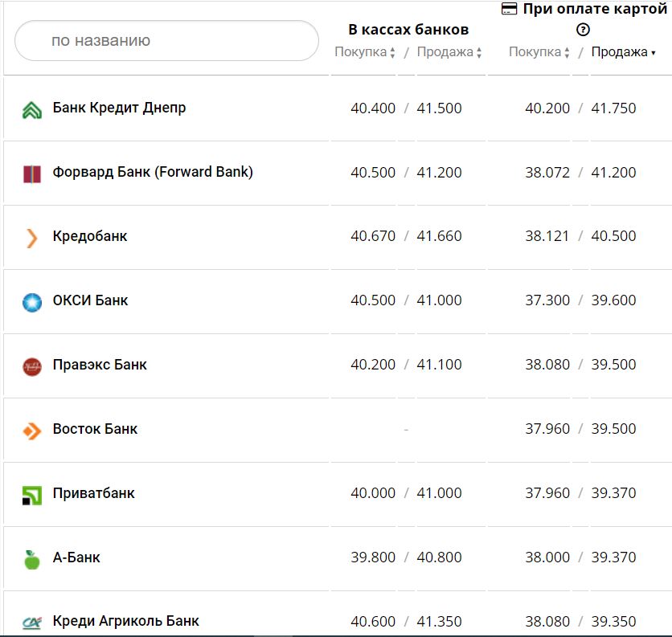Click the Креди Агриколь Банк logo
The width and height of the screenshot is (672, 637).
click(x=31, y=623)
